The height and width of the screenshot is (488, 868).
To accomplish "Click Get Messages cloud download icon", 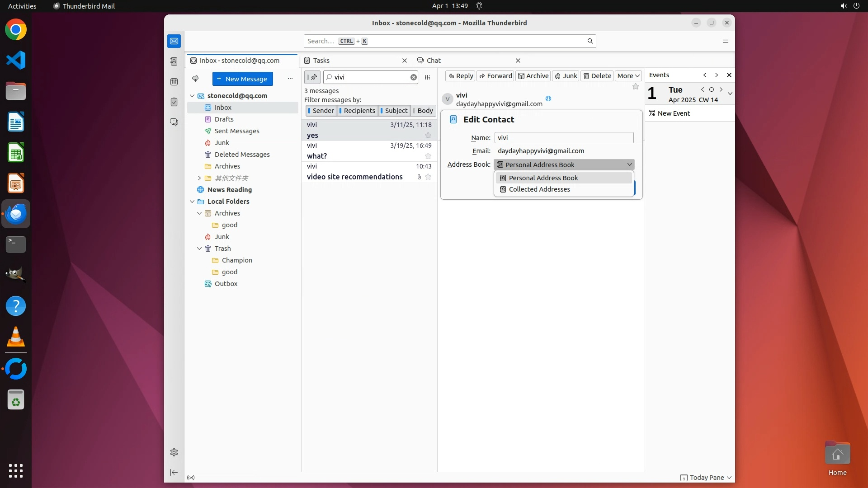I will point(195,79).
